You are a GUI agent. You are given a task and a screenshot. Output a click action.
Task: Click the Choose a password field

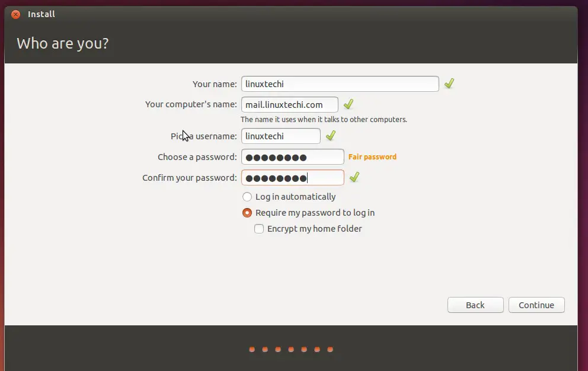click(x=292, y=157)
